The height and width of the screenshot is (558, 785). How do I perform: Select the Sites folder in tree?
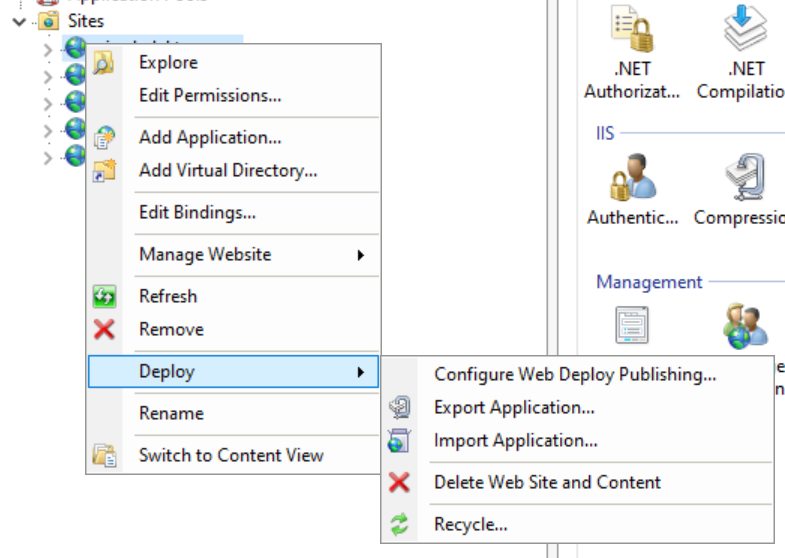coord(85,20)
